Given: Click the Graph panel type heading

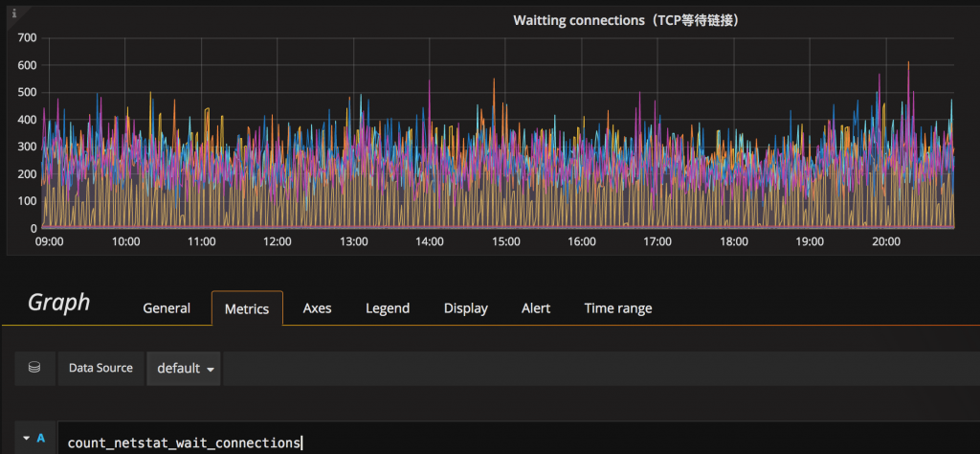Looking at the screenshot, I should tap(58, 304).
